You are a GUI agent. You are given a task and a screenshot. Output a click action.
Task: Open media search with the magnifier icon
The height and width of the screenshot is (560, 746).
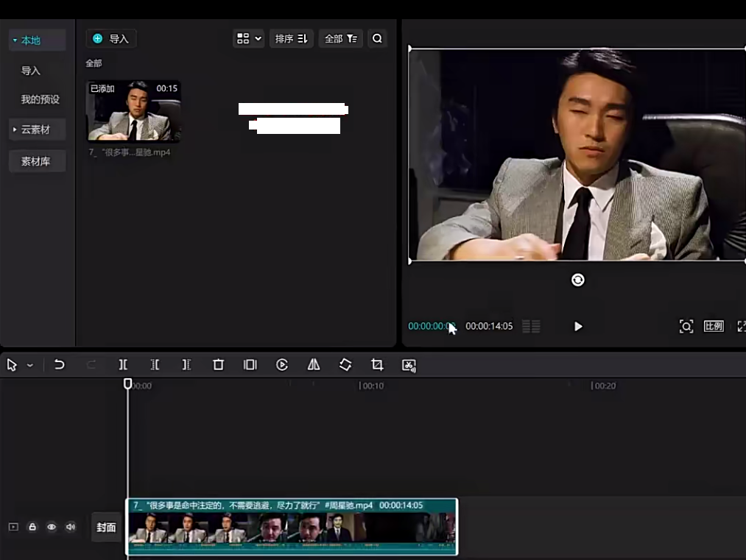pyautogui.click(x=377, y=38)
